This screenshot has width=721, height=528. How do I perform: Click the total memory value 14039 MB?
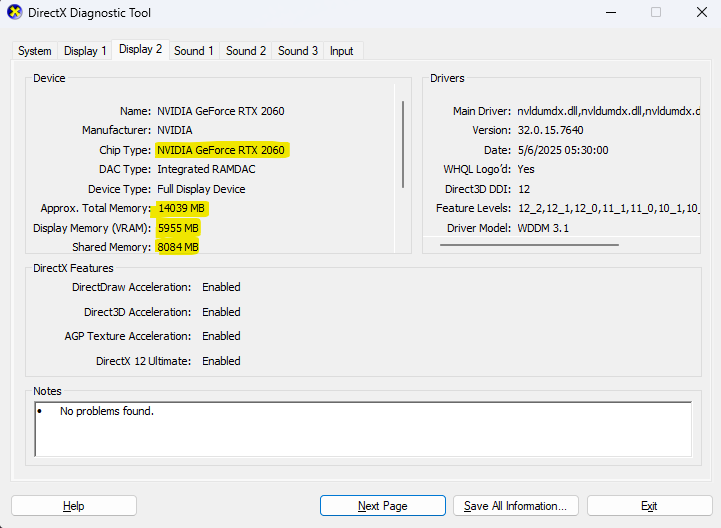[181, 208]
